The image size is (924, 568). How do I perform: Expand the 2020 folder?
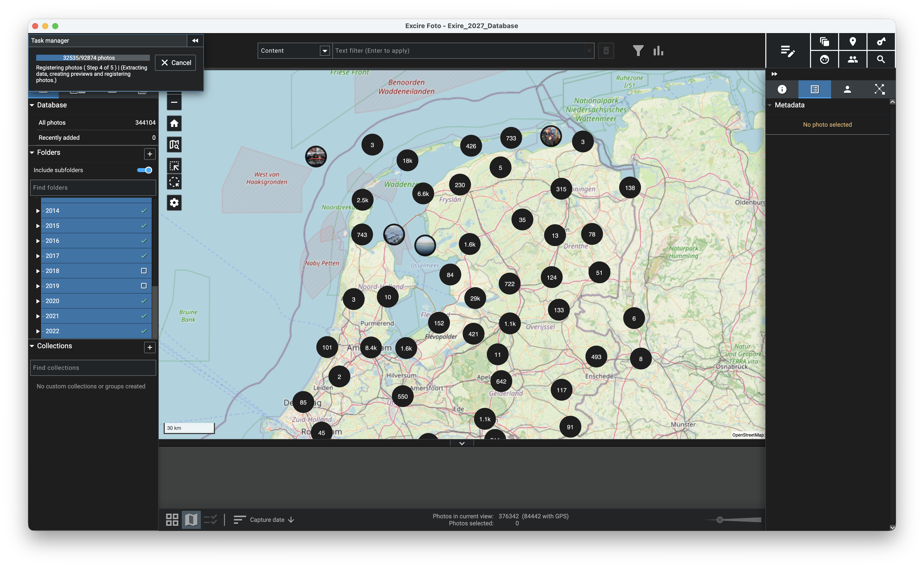(x=38, y=301)
